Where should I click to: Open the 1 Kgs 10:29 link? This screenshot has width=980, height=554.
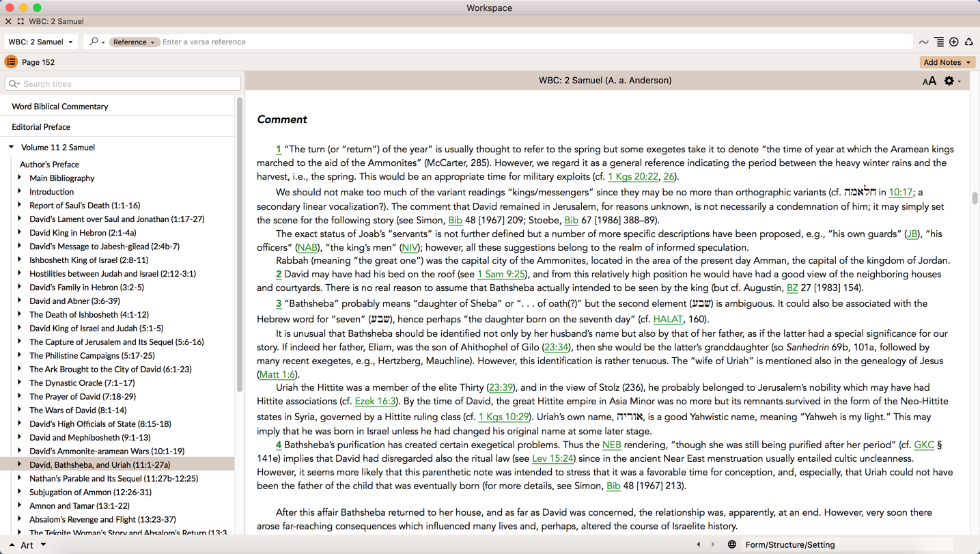[504, 417]
